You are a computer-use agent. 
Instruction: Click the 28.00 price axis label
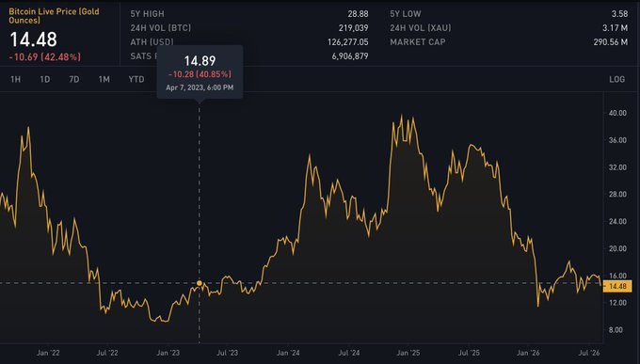[617, 195]
